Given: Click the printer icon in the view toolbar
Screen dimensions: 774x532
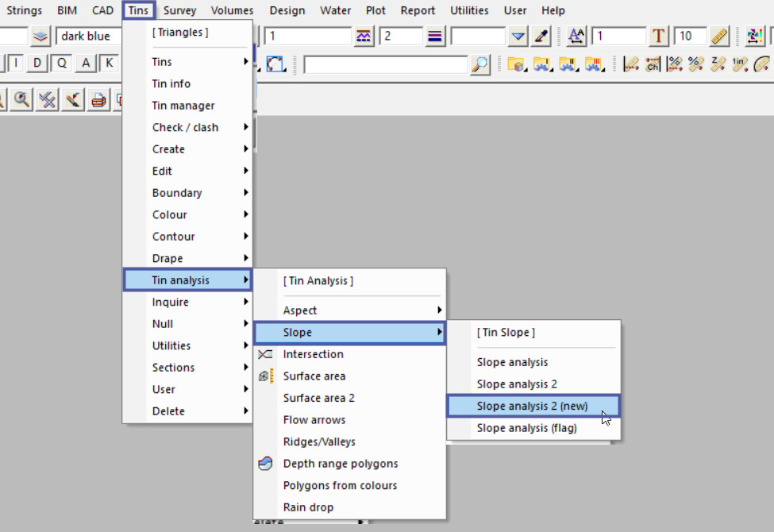Looking at the screenshot, I should [98, 100].
